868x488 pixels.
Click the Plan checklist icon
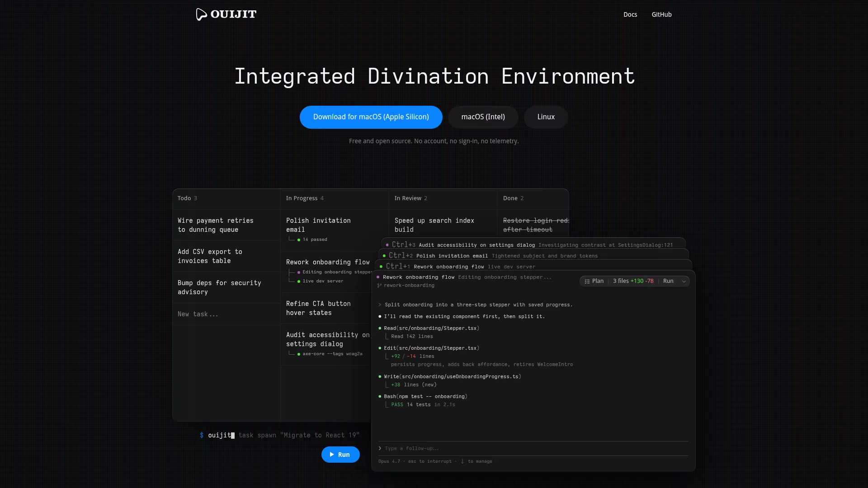(x=587, y=281)
